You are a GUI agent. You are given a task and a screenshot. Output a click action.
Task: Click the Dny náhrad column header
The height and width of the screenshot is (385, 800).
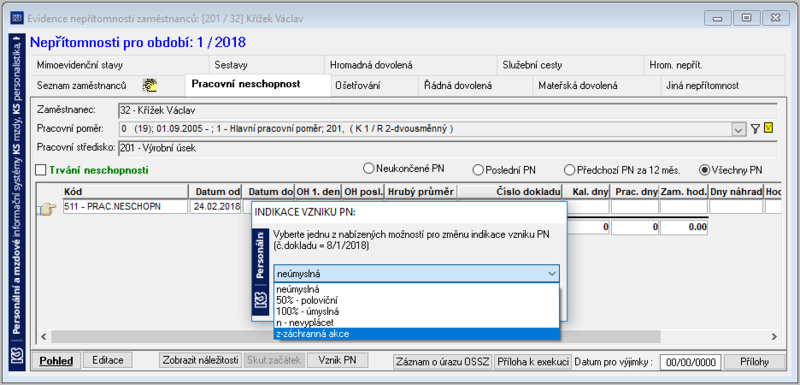[736, 192]
